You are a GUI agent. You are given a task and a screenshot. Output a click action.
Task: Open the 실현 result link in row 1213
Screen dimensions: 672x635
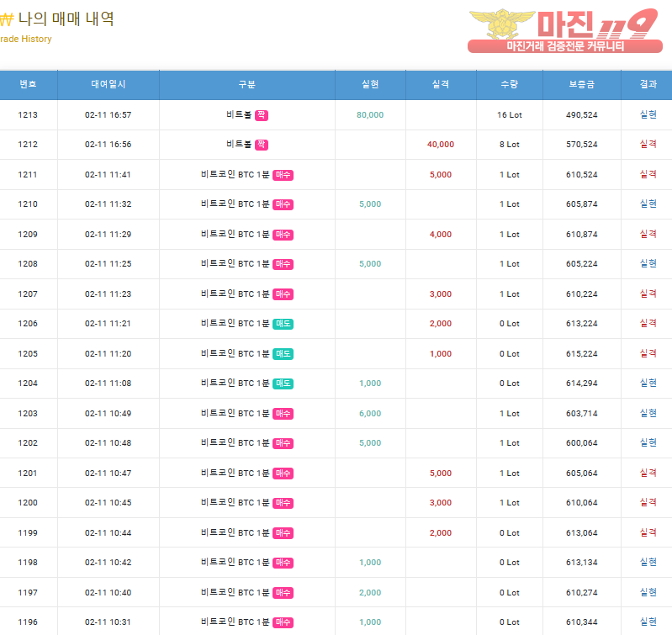tap(648, 115)
